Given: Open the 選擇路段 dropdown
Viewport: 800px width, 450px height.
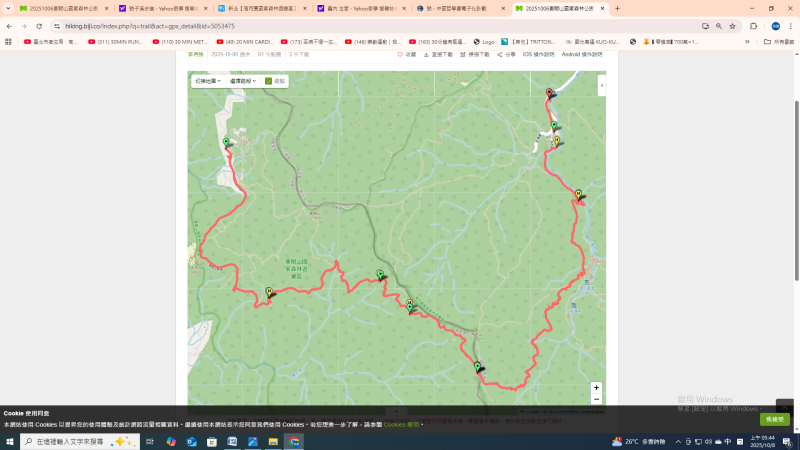Looking at the screenshot, I should tap(244, 81).
